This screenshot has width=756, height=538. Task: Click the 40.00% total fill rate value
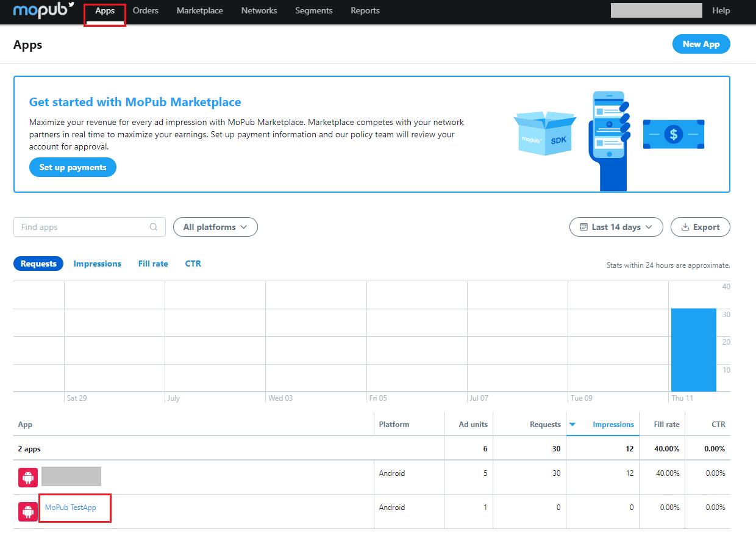666,449
